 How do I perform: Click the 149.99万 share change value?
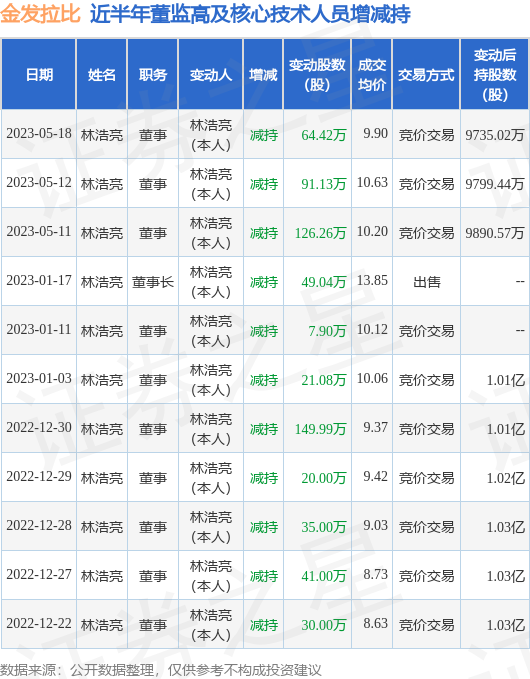(x=320, y=429)
